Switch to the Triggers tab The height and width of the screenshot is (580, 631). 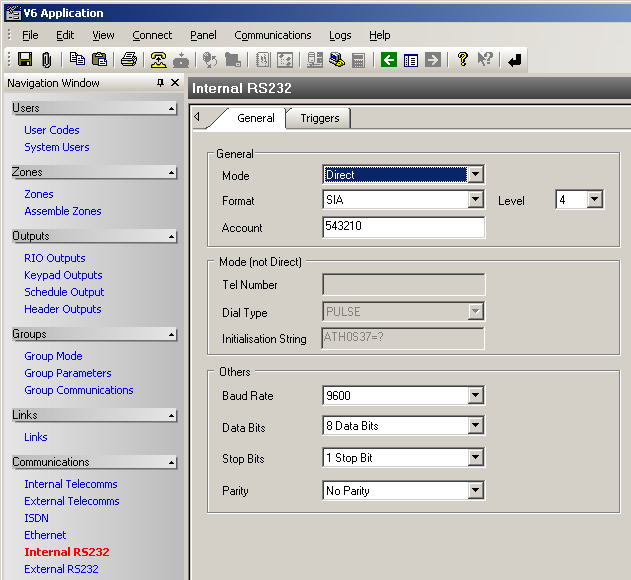coord(320,118)
